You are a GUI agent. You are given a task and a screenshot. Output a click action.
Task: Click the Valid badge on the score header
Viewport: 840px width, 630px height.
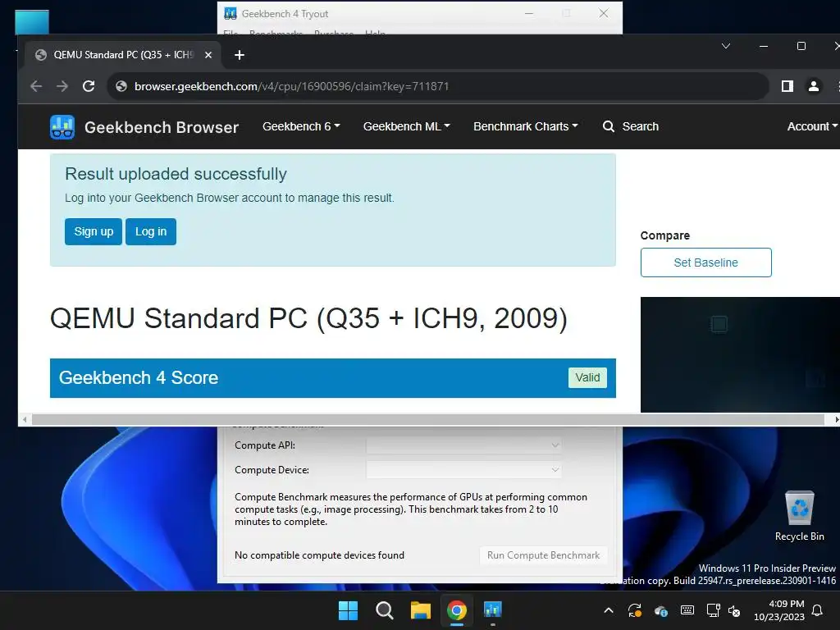pos(587,377)
